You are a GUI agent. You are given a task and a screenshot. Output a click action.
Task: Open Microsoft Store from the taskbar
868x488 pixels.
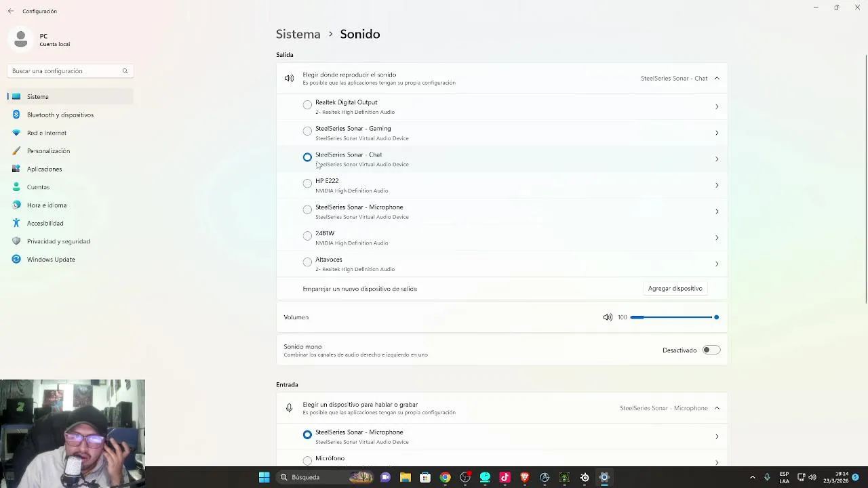coord(425,477)
